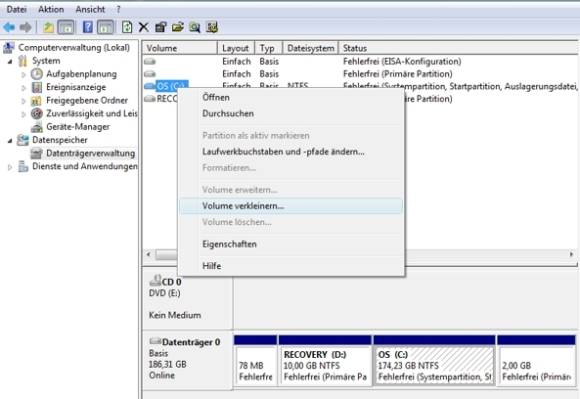Select the Datenträgerverwaltung tree item

(90, 153)
